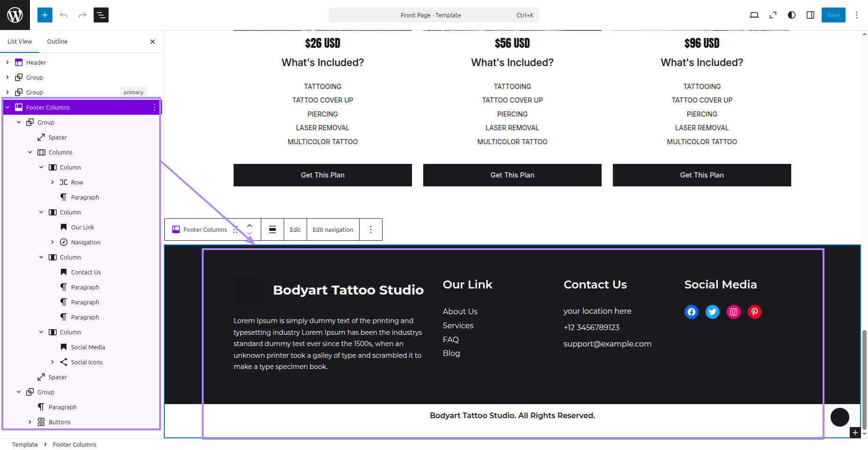Screen dimensions: 868x450
Task: Toggle the document overview list icon
Action: tap(101, 15)
